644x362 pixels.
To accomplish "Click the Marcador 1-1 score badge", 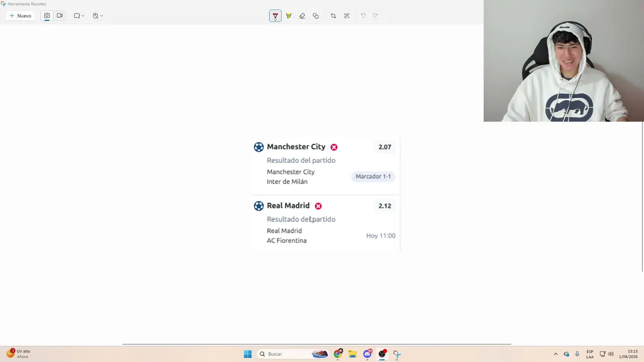I will point(373,176).
